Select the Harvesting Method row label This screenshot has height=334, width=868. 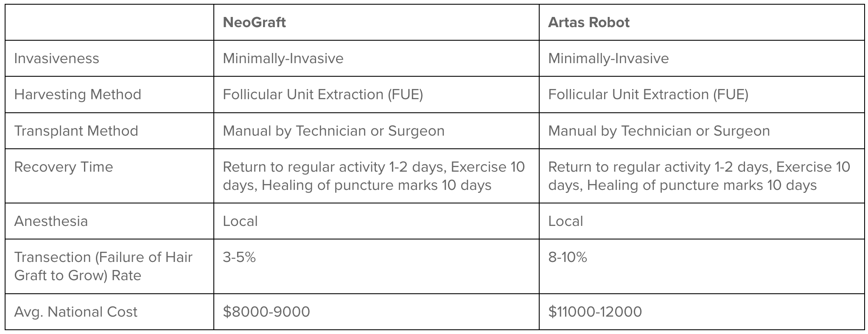pyautogui.click(x=78, y=94)
